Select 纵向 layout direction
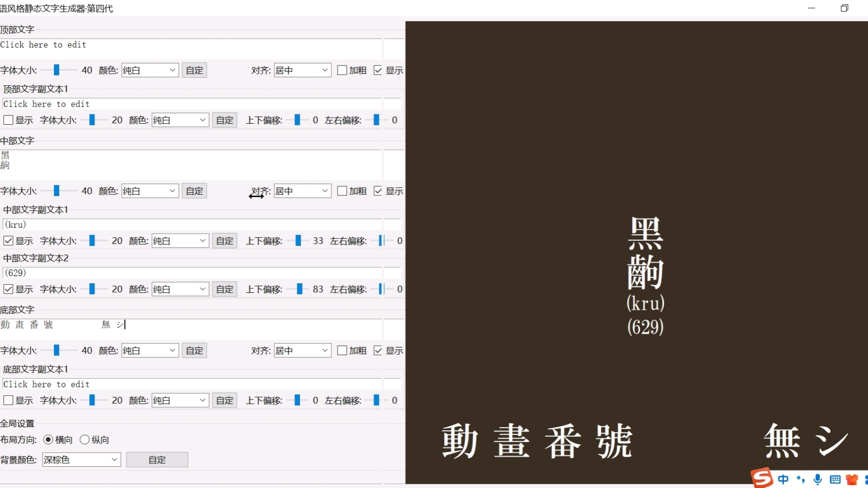Screen dimensions: 868x488 (84, 439)
